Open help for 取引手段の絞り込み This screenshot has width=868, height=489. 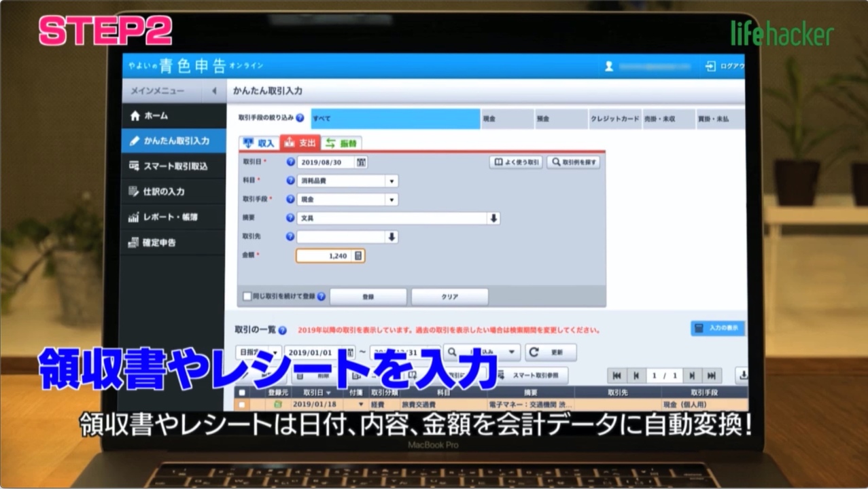coord(300,117)
